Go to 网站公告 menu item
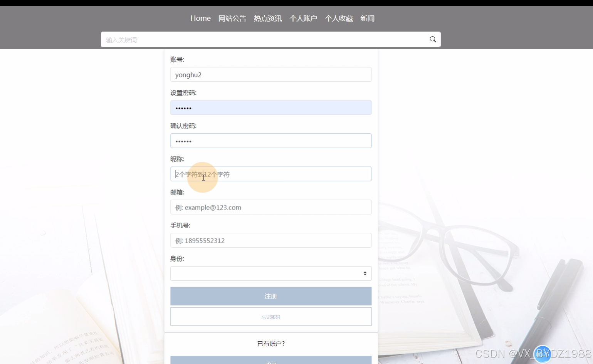Viewport: 593px width, 364px height. (x=232, y=18)
